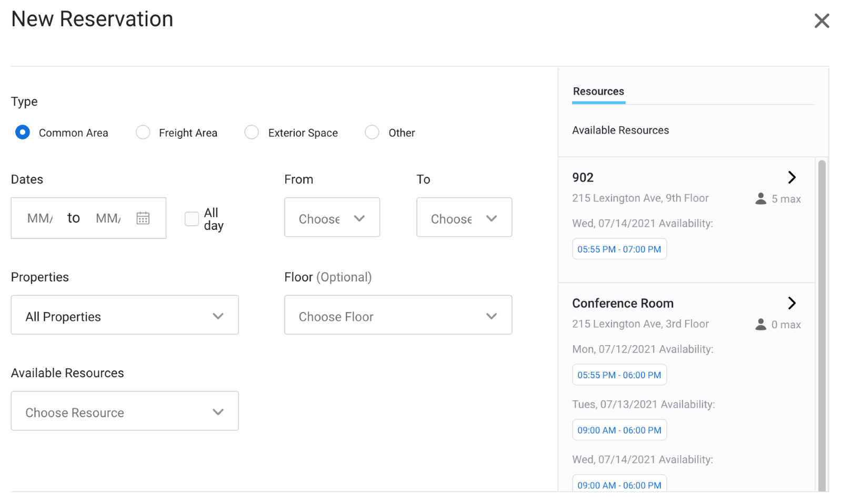This screenshot has height=504, width=842.
Task: Expand the Choose Floor dropdown
Action: point(398,315)
